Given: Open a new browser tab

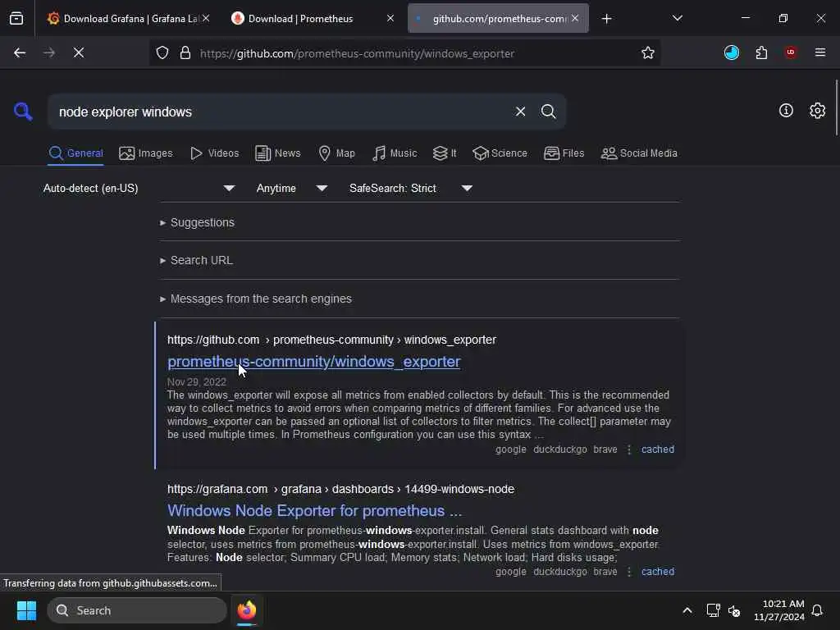Looking at the screenshot, I should [x=606, y=19].
